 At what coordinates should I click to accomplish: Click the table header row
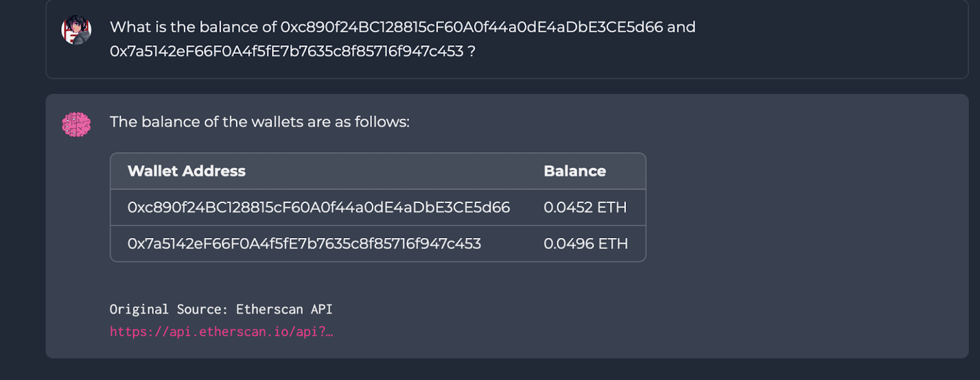[x=377, y=171]
